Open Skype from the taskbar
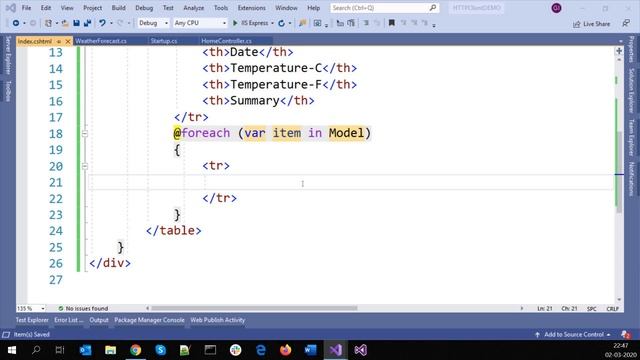This screenshot has width=640, height=360. [160, 350]
